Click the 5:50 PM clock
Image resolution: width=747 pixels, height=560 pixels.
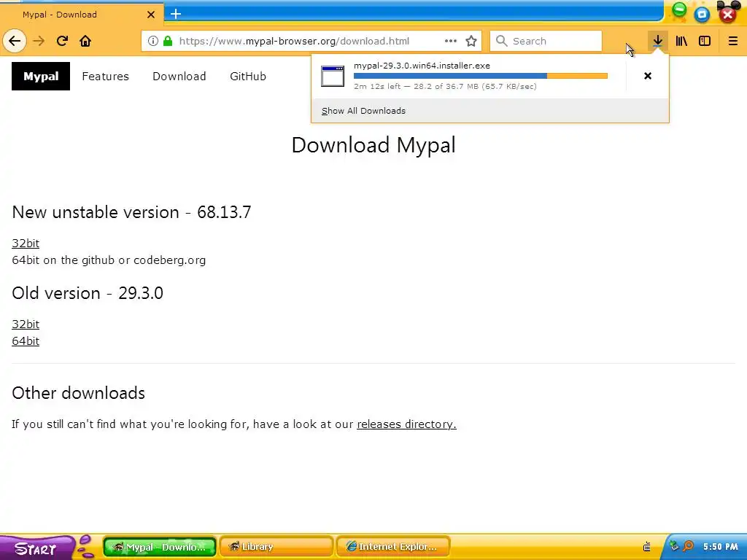click(720, 547)
